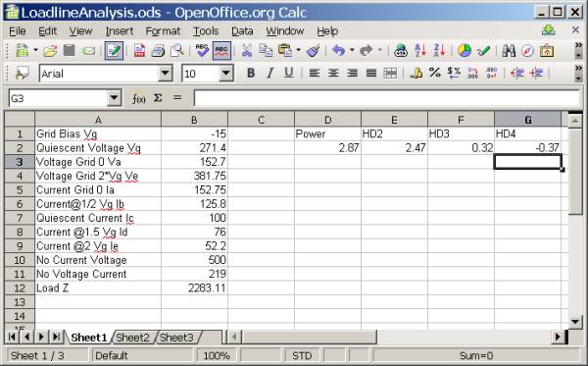The image size is (588, 366).
Task: Open the font size dropdown
Action: pos(226,74)
